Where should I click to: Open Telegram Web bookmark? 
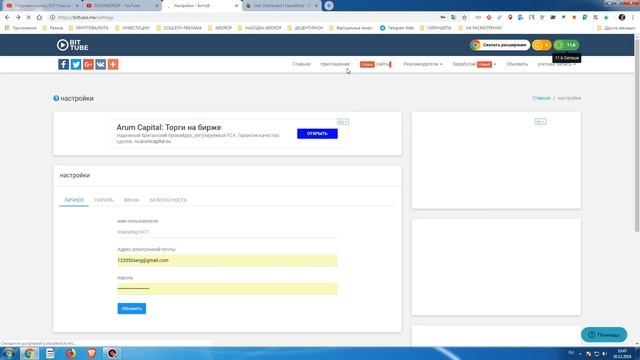click(396, 28)
